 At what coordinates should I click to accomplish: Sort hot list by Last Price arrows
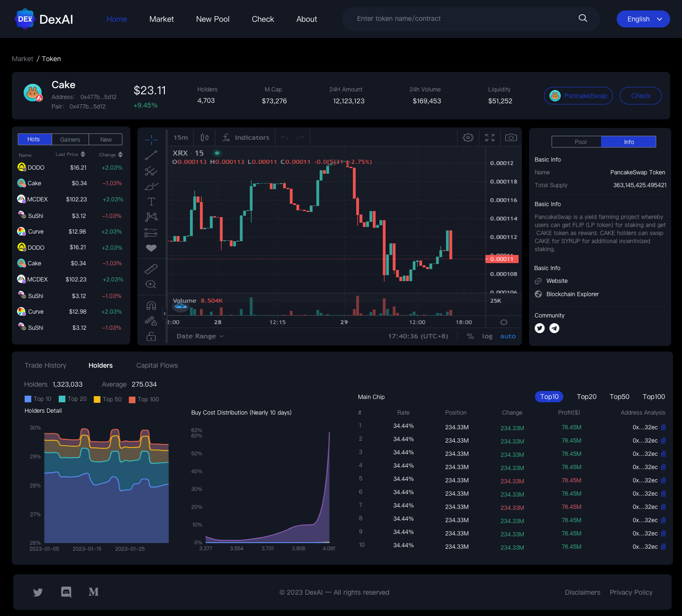coord(83,154)
